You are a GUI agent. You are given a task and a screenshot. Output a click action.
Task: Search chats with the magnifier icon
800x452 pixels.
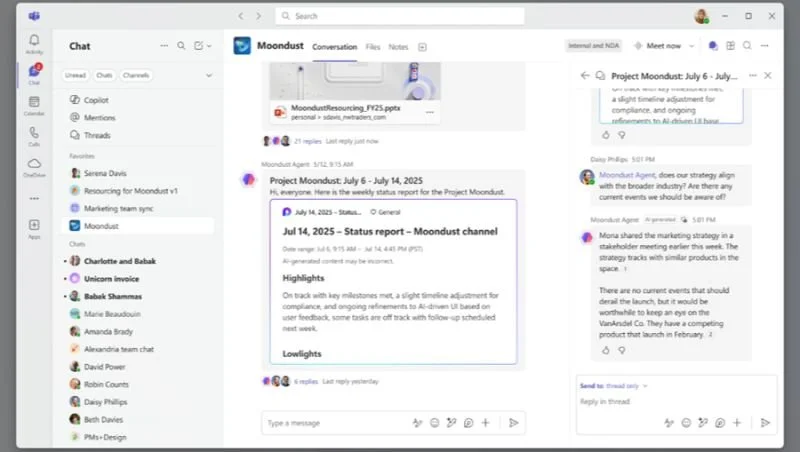click(181, 46)
